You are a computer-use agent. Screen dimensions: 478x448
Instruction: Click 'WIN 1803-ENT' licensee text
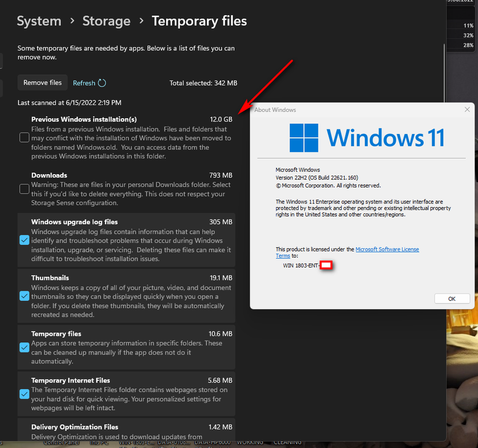coord(301,265)
